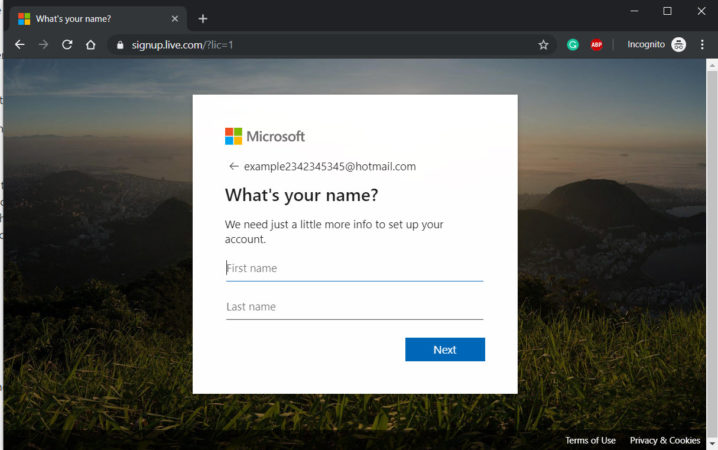Open a new tab with the plus icon
The height and width of the screenshot is (450, 718).
click(x=203, y=19)
